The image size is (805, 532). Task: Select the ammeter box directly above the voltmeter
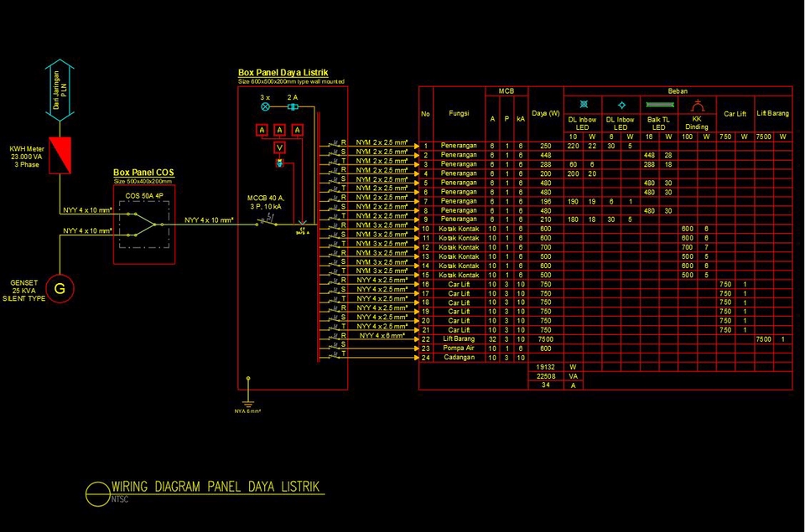click(280, 130)
